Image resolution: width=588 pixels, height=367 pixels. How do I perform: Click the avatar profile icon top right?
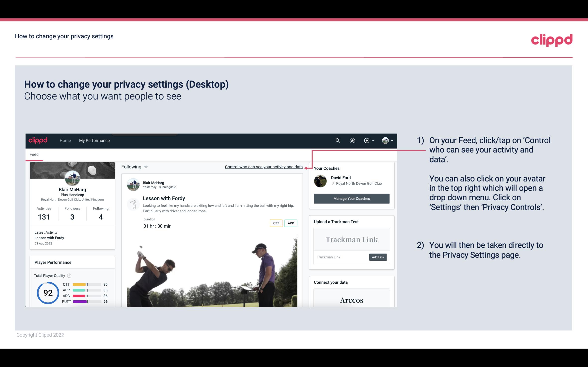[x=385, y=140]
